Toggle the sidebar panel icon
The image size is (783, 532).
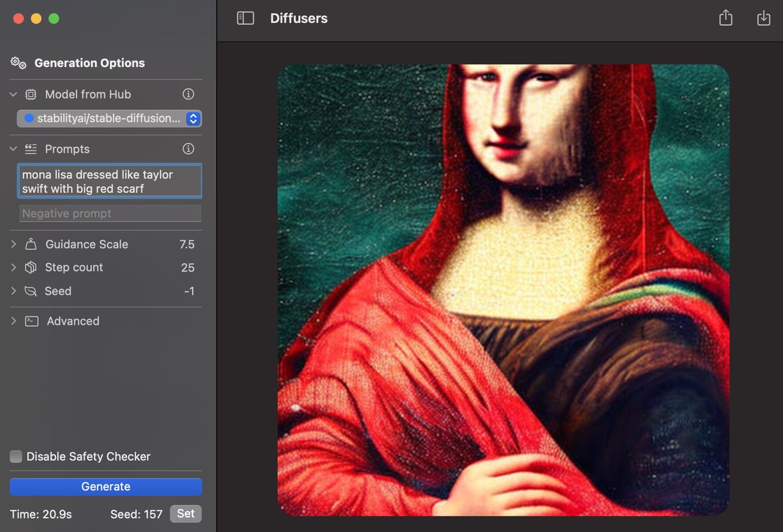(245, 18)
